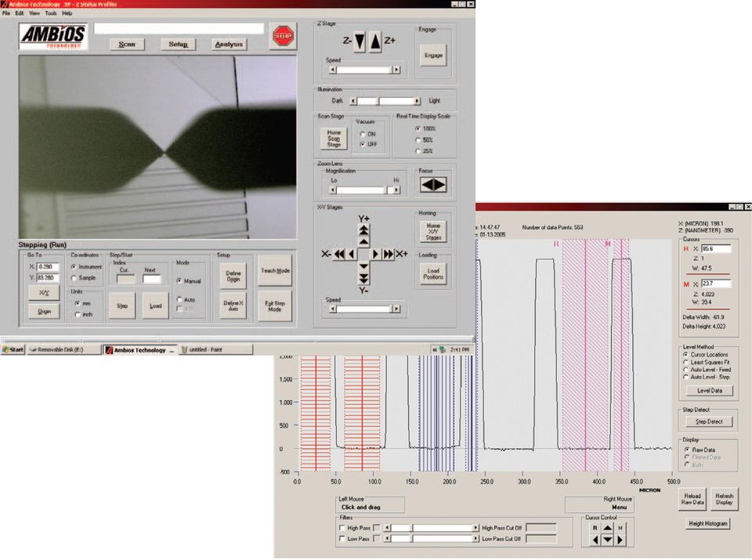This screenshot has width=752, height=560.
Task: Open the Edit menu
Action: click(19, 13)
